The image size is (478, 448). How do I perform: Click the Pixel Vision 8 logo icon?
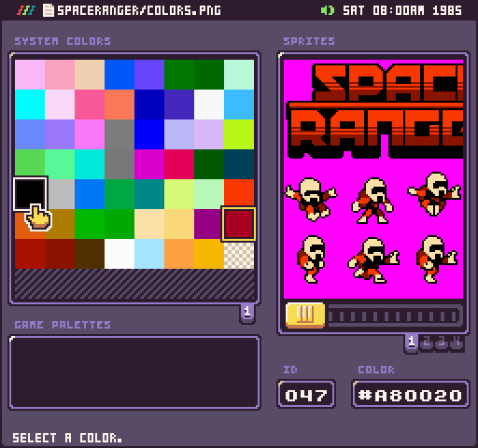(x=26, y=10)
